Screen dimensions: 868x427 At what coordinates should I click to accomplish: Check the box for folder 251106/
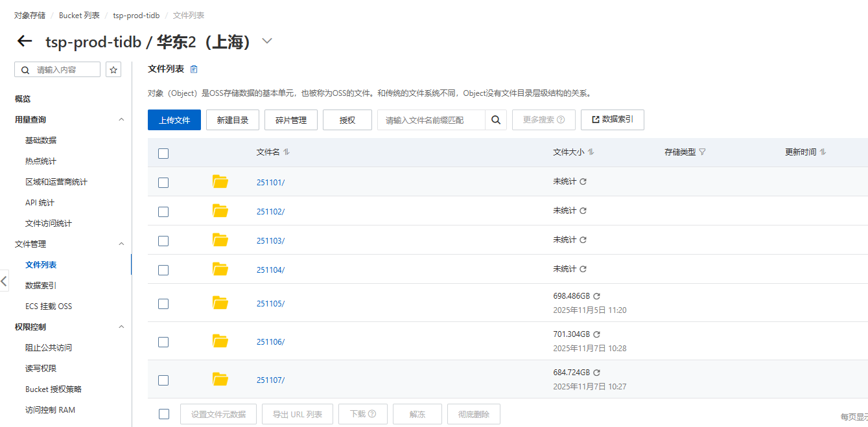click(x=163, y=342)
